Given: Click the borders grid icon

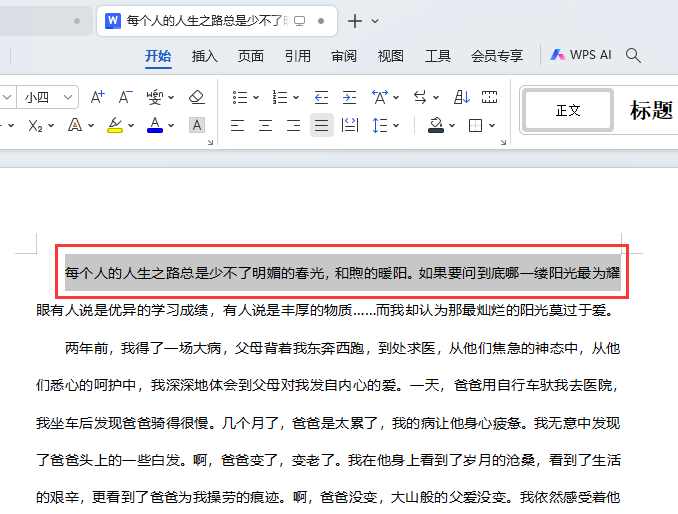Looking at the screenshot, I should click(x=475, y=126).
